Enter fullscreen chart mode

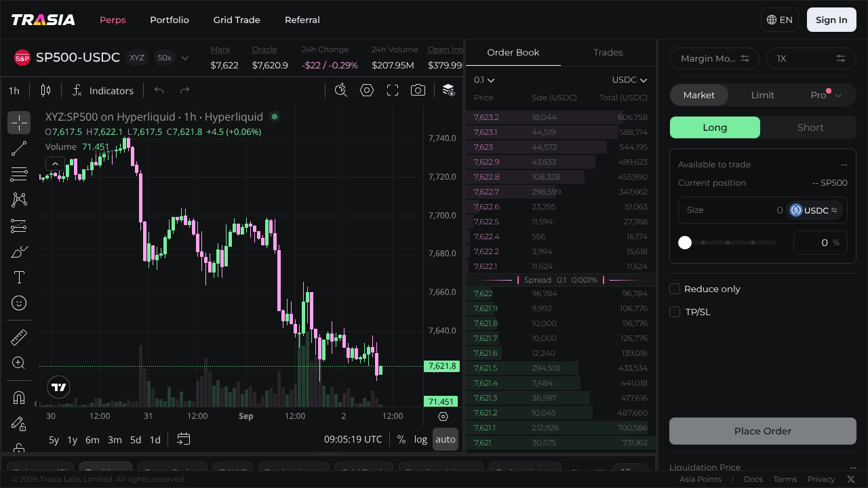point(393,90)
